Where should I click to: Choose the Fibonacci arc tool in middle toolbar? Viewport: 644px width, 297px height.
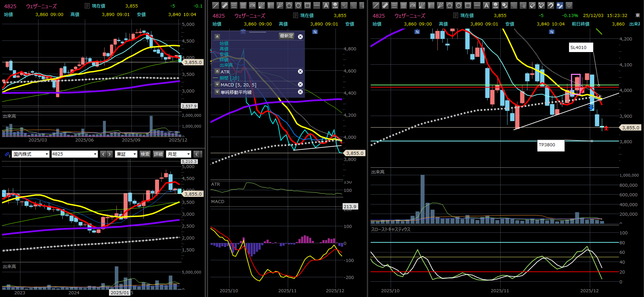252,5
